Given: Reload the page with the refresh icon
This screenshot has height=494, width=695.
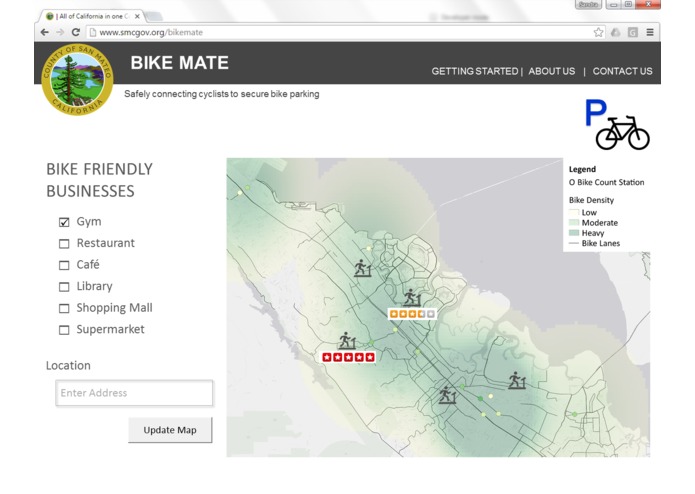Looking at the screenshot, I should point(76,32).
